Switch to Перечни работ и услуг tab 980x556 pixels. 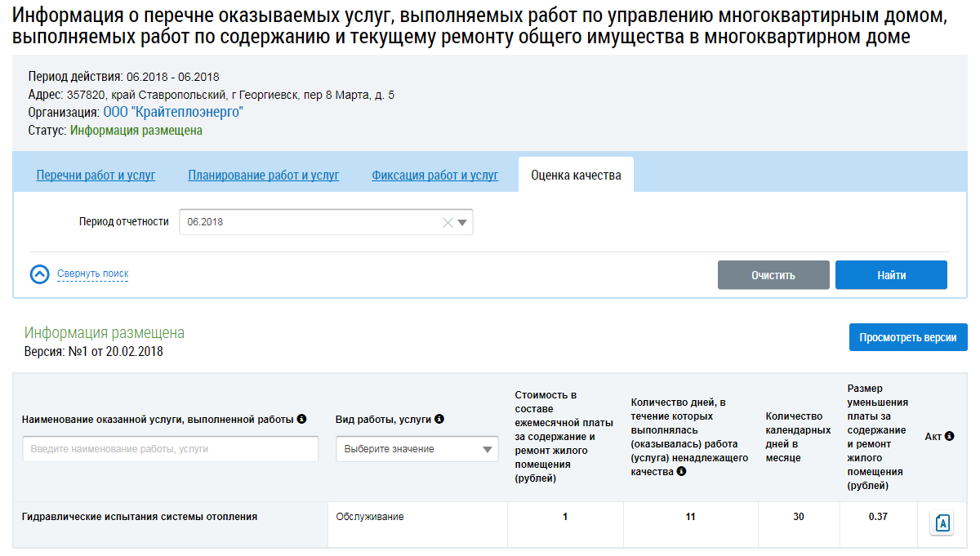(x=96, y=175)
